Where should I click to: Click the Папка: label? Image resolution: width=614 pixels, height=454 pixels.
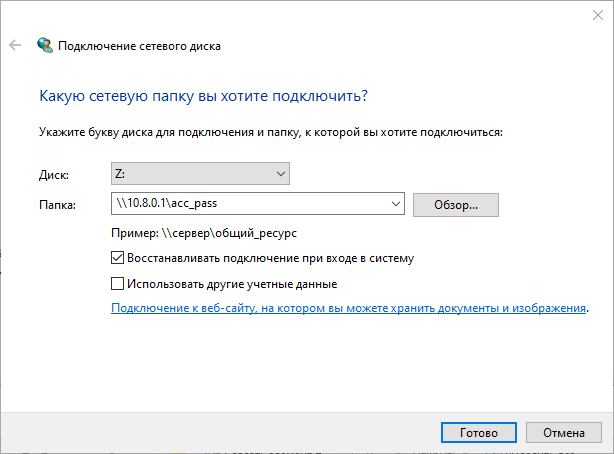point(58,205)
